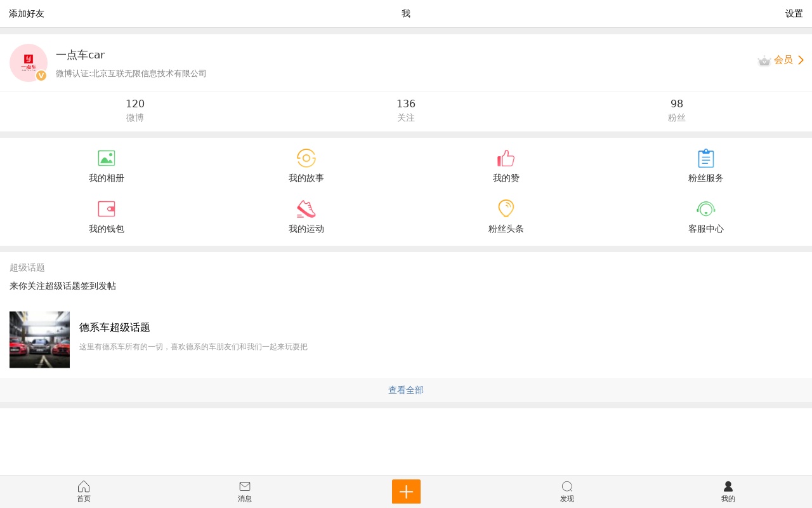812x508 pixels.
Task: Click the 德系车超级话题 title
Action: (x=115, y=328)
